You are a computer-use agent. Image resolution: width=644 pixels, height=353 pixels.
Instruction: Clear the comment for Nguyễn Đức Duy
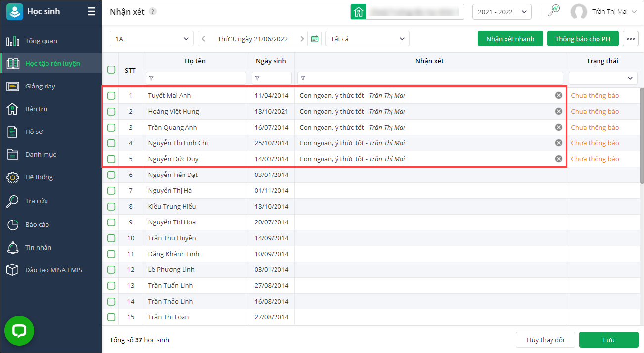point(559,159)
